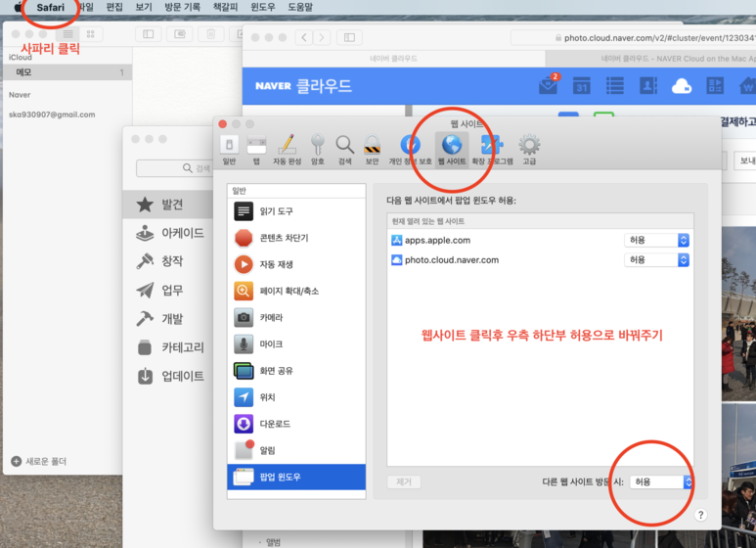
Task: Select 위치 in the sidebar
Action: point(296,397)
